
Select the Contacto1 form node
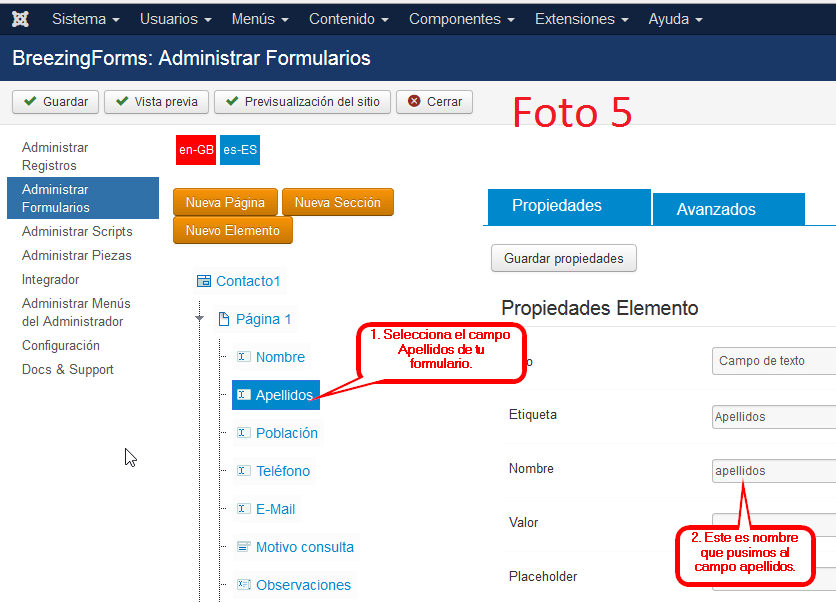248,281
